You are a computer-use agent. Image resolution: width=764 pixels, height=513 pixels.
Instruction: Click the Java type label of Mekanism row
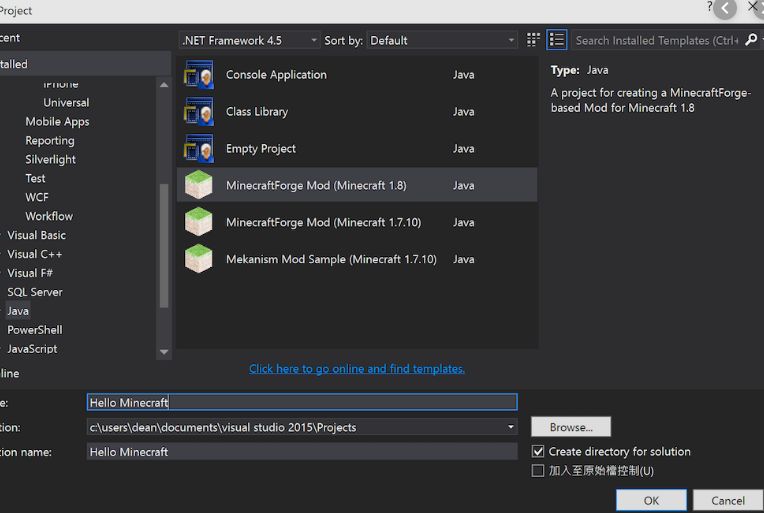463,259
